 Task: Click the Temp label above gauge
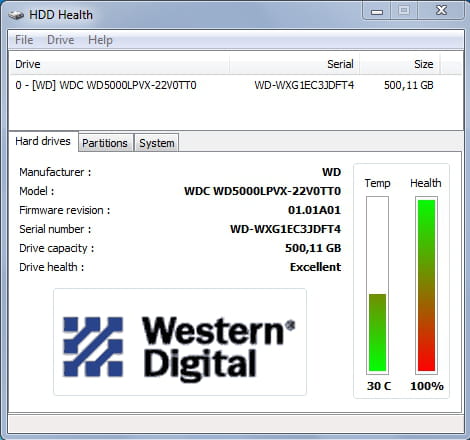(377, 183)
